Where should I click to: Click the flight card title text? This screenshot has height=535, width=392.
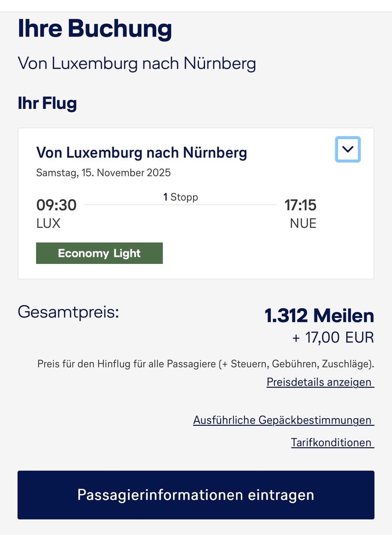tap(141, 153)
